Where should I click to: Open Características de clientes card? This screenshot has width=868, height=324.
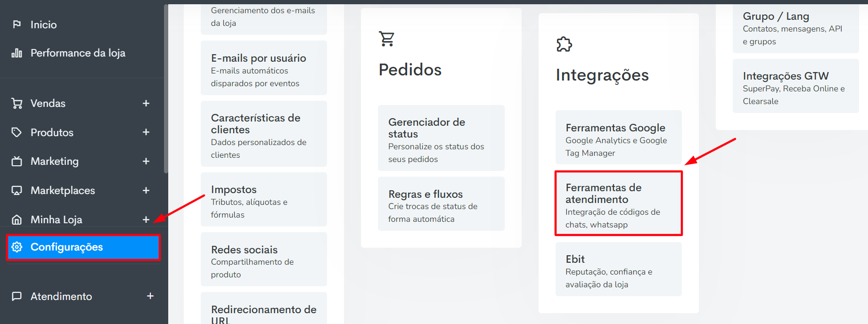(x=264, y=134)
